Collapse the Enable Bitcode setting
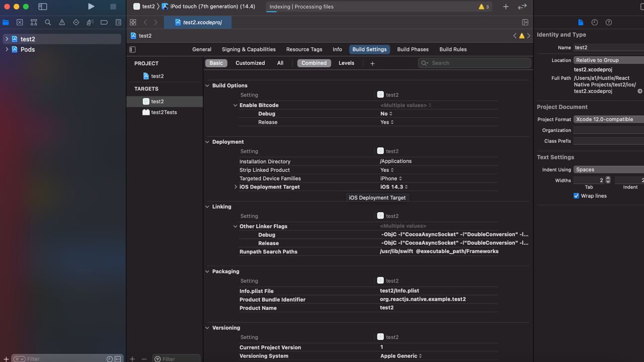644x362 pixels. [235, 105]
